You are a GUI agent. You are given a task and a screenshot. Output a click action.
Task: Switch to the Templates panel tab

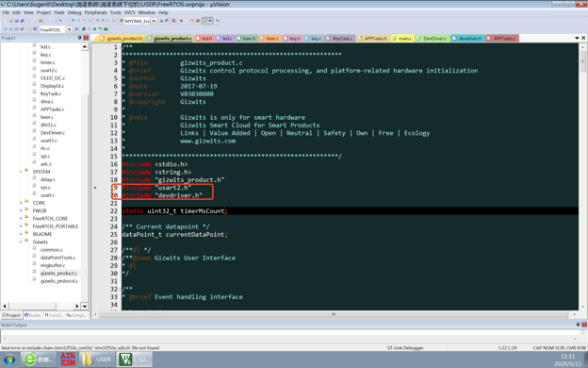pyautogui.click(x=76, y=315)
